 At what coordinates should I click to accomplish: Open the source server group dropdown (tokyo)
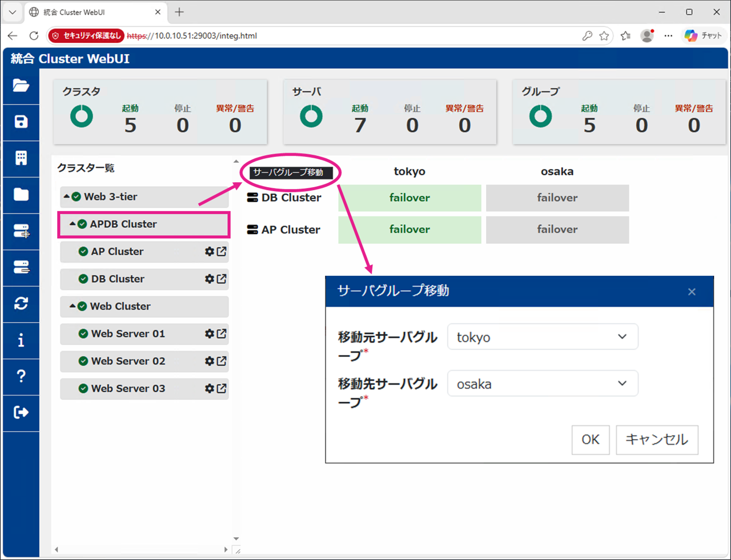[543, 337]
